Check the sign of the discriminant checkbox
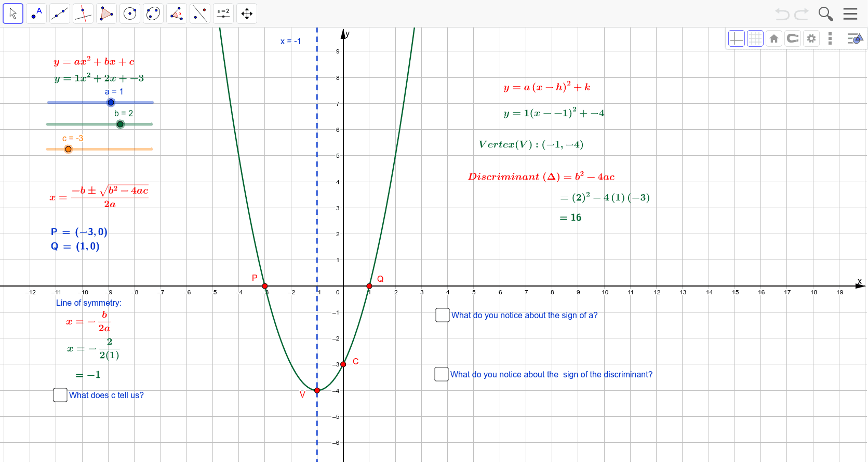The width and height of the screenshot is (868, 463). (x=442, y=374)
